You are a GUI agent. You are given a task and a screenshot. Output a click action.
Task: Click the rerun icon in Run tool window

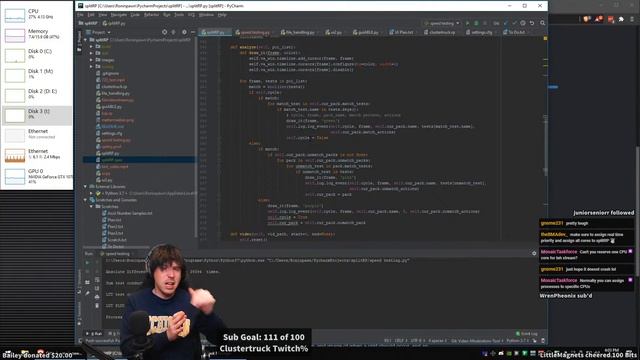tap(87, 262)
